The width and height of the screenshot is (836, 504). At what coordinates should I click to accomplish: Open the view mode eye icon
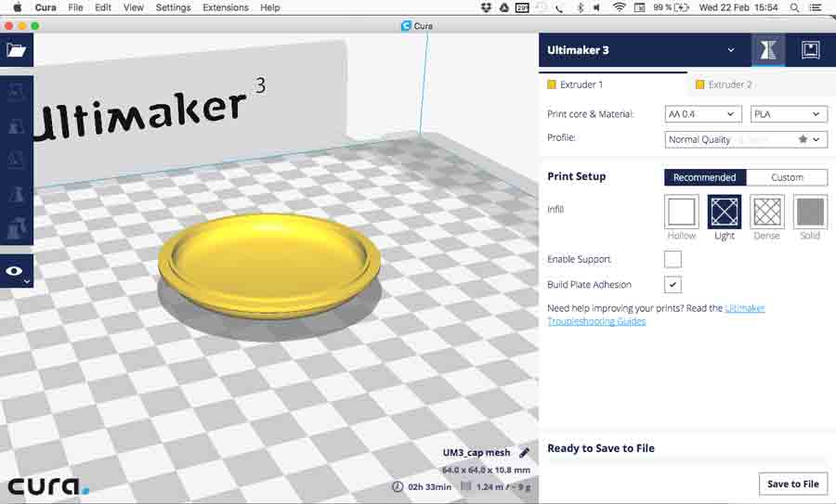[17, 271]
